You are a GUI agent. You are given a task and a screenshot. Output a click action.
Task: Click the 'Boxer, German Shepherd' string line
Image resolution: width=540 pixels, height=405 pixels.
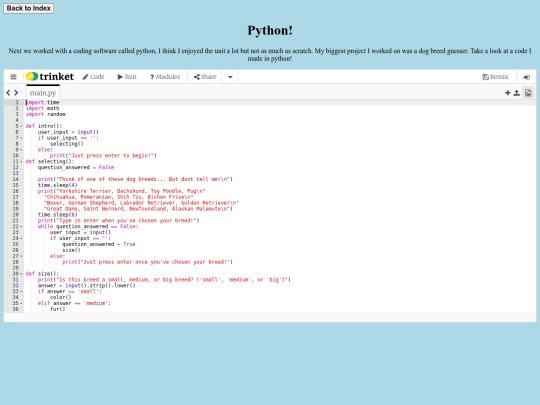pos(141,203)
